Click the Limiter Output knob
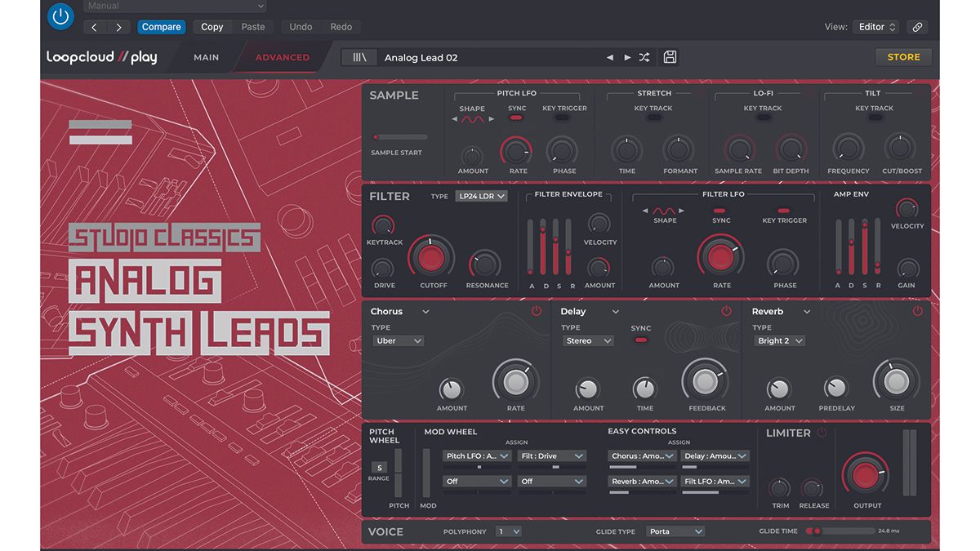 point(866,475)
